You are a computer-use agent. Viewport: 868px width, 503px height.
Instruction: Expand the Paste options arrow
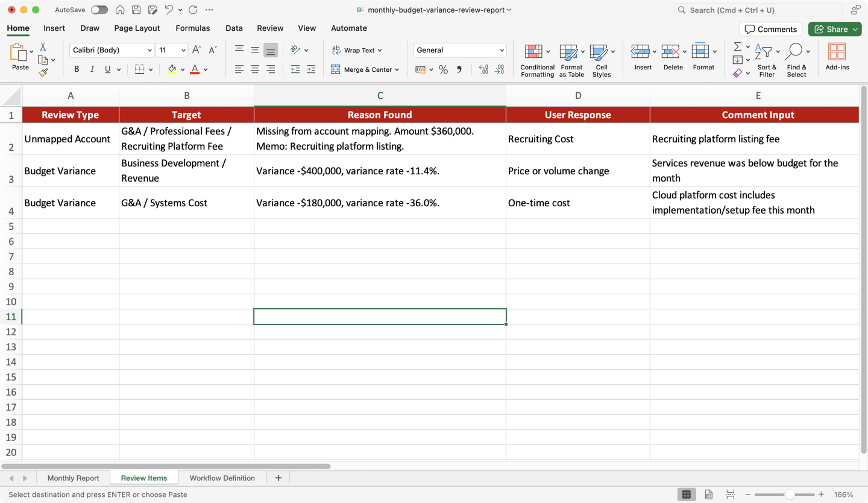click(31, 52)
